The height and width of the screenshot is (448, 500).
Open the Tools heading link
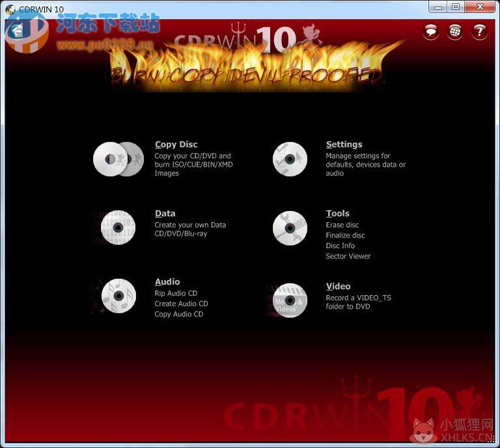[x=338, y=214]
